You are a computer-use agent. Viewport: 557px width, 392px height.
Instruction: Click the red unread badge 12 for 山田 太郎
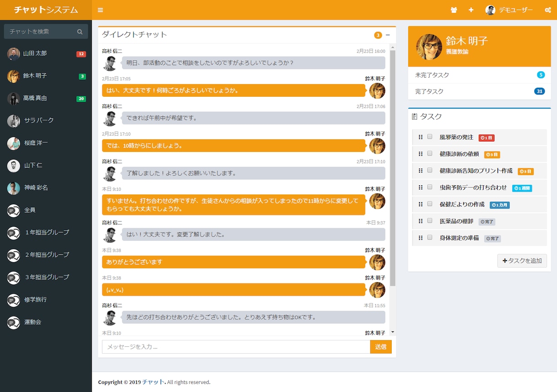tap(81, 54)
